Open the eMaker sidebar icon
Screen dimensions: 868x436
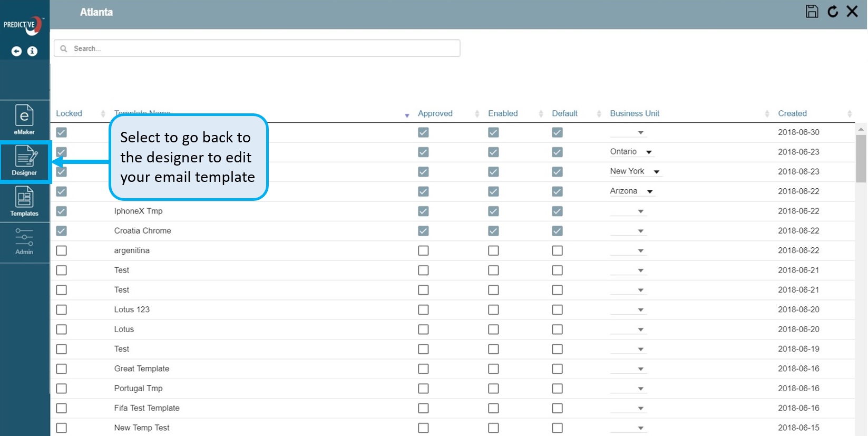[x=24, y=120]
